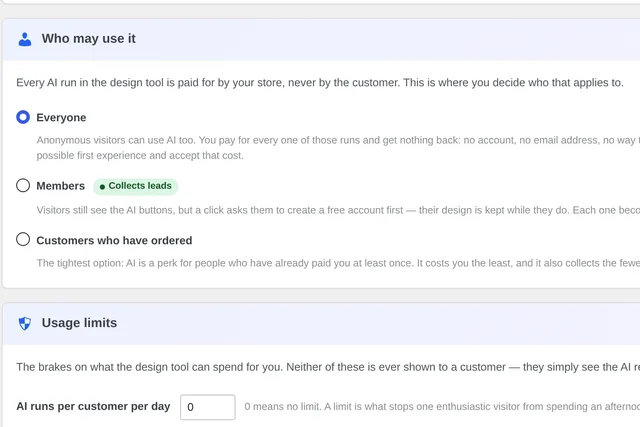Viewport: 640px width, 427px height.
Task: Click the Anonymous visitors can use AI description
Action: point(338,148)
